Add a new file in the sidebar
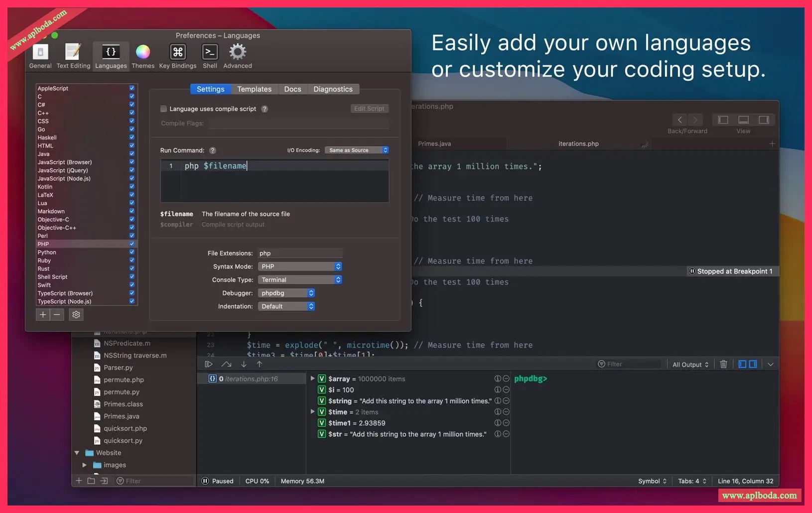Screen dimensions: 812x513 point(79,481)
